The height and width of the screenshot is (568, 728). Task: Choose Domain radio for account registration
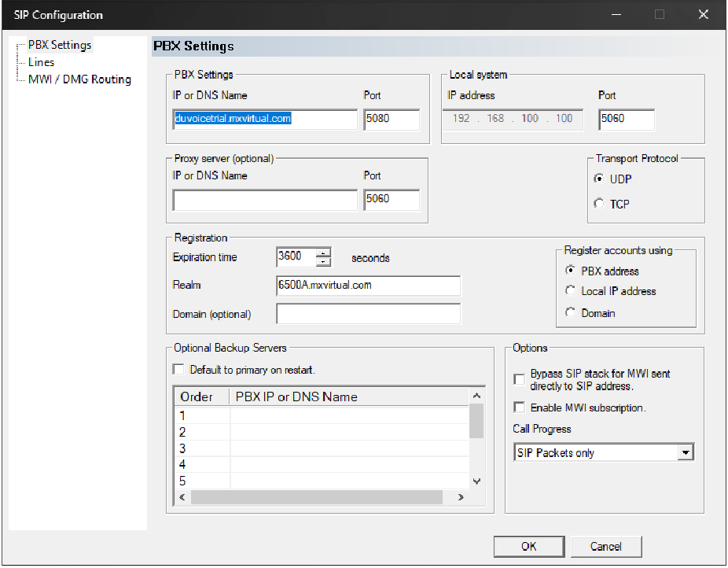[x=571, y=313]
